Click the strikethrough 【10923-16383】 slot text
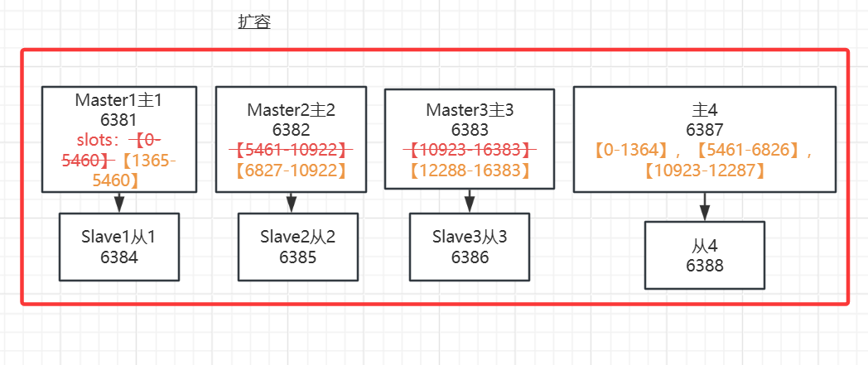The width and height of the screenshot is (868, 365). pyautogui.click(x=470, y=149)
